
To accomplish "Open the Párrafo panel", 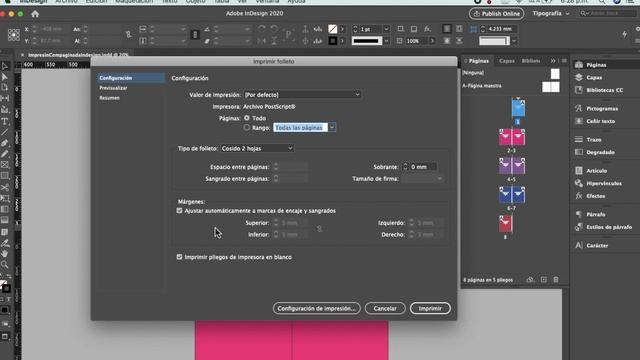I will click(x=590, y=214).
